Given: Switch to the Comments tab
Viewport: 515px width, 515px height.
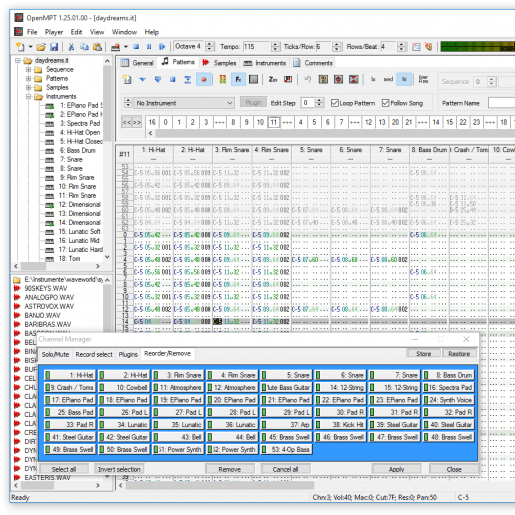Looking at the screenshot, I should 313,63.
